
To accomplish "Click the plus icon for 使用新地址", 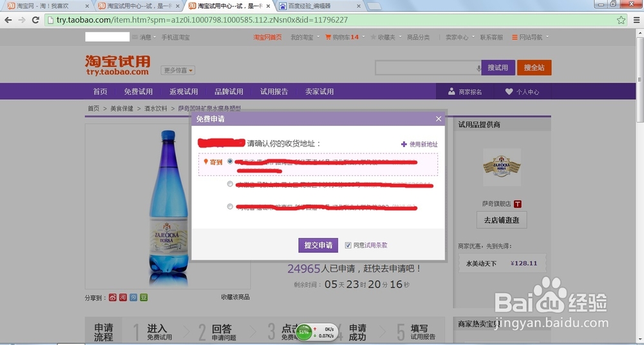I will 404,144.
